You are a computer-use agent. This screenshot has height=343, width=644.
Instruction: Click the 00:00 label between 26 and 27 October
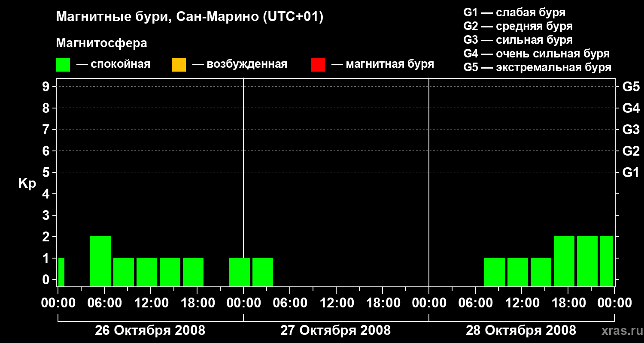click(243, 303)
